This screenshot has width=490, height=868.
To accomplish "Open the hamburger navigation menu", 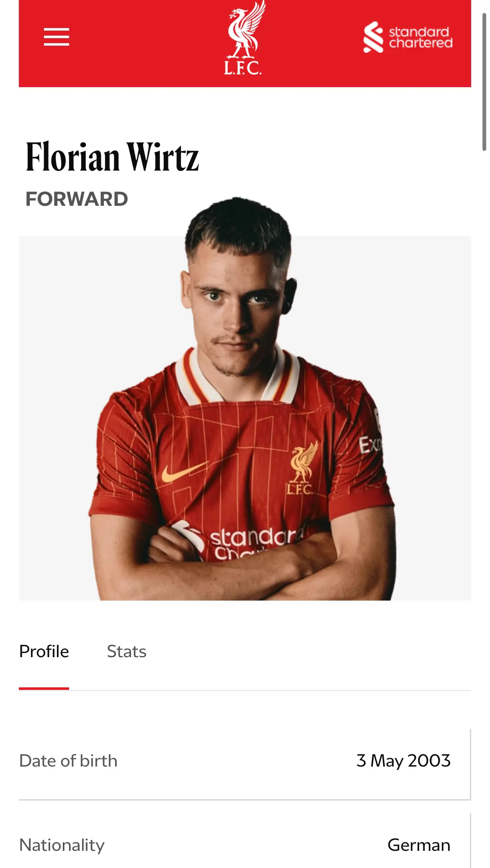I will [x=57, y=37].
